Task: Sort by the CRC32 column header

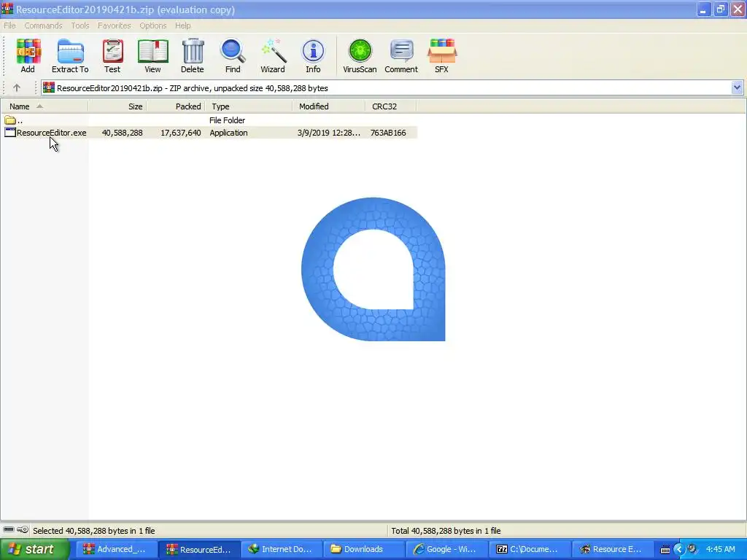Action: (391, 106)
